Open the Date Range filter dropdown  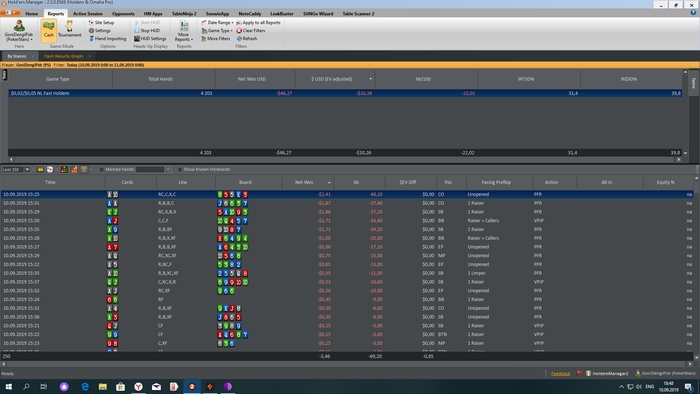pos(217,22)
